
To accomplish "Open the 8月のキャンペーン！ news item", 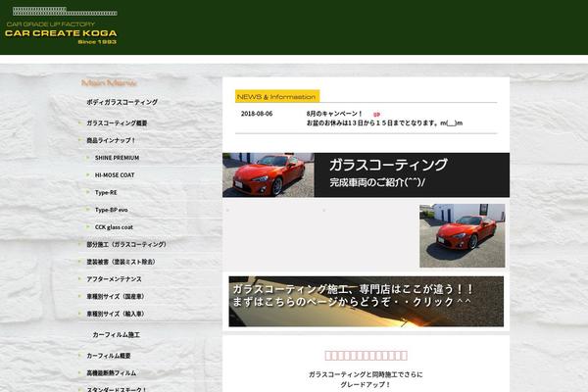I will click(x=334, y=114).
